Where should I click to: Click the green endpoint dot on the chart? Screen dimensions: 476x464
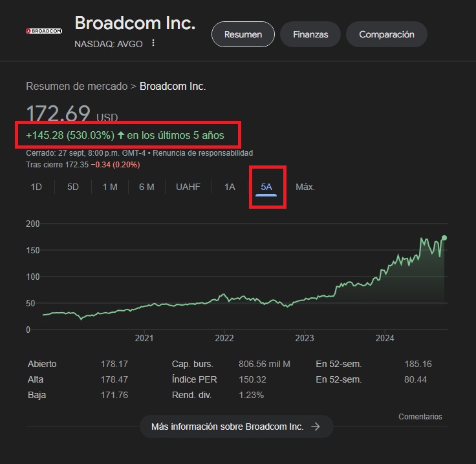(444, 238)
